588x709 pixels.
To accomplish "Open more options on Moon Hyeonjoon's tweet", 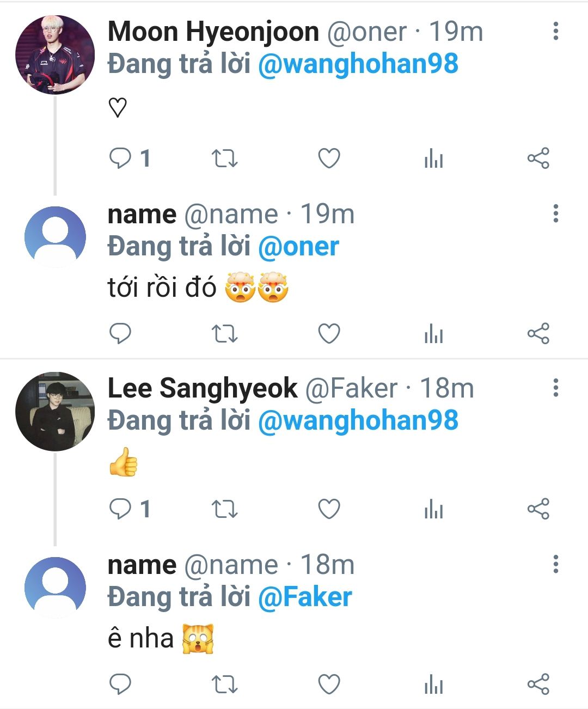I will 555,32.
